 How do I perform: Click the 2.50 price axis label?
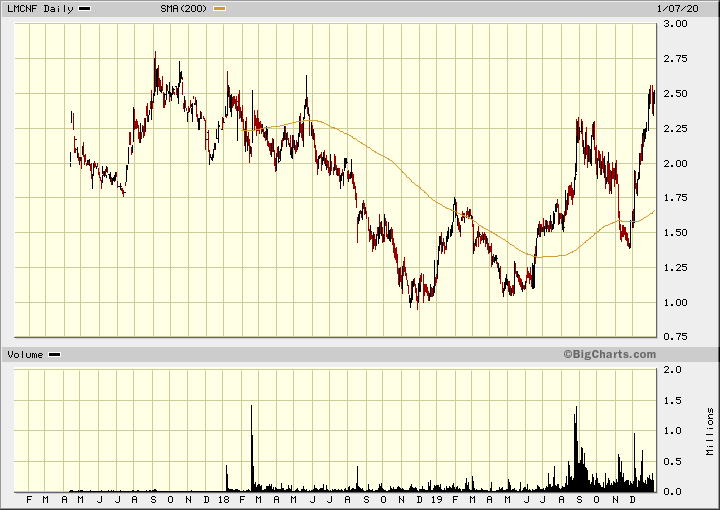tap(675, 93)
